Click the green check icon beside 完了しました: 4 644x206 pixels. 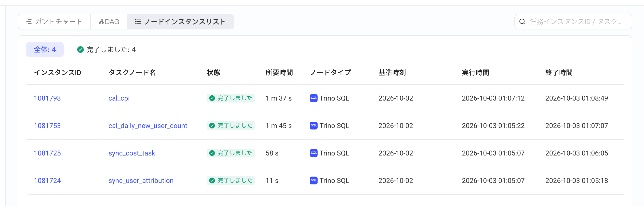[80, 50]
